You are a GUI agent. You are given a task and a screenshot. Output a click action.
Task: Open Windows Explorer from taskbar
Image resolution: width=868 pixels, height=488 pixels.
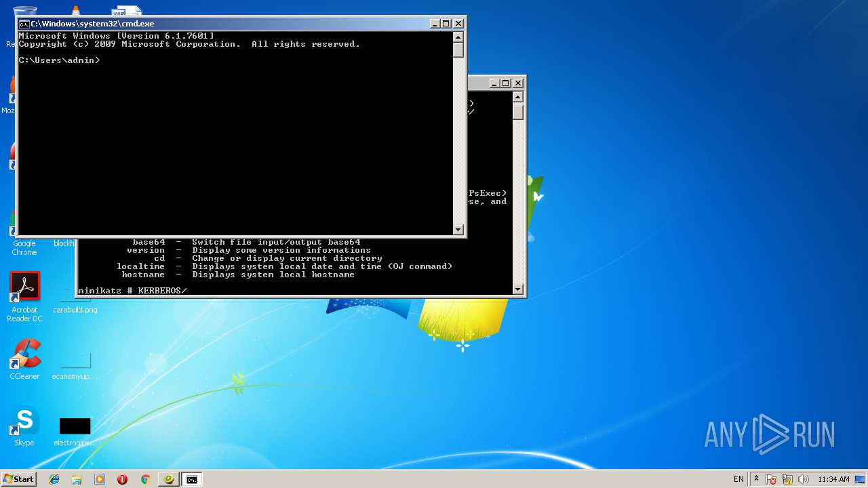pyautogui.click(x=77, y=479)
